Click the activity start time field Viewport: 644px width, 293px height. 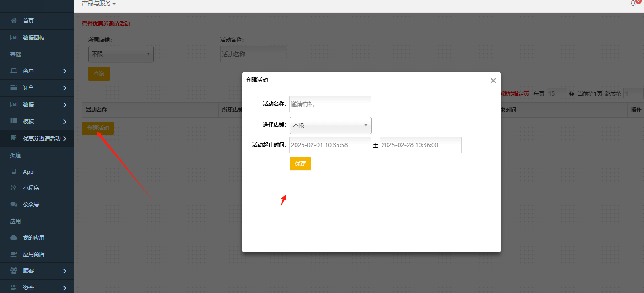tap(330, 145)
